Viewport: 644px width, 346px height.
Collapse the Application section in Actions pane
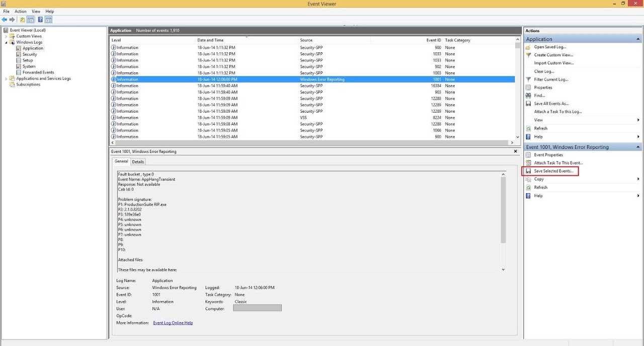point(638,39)
